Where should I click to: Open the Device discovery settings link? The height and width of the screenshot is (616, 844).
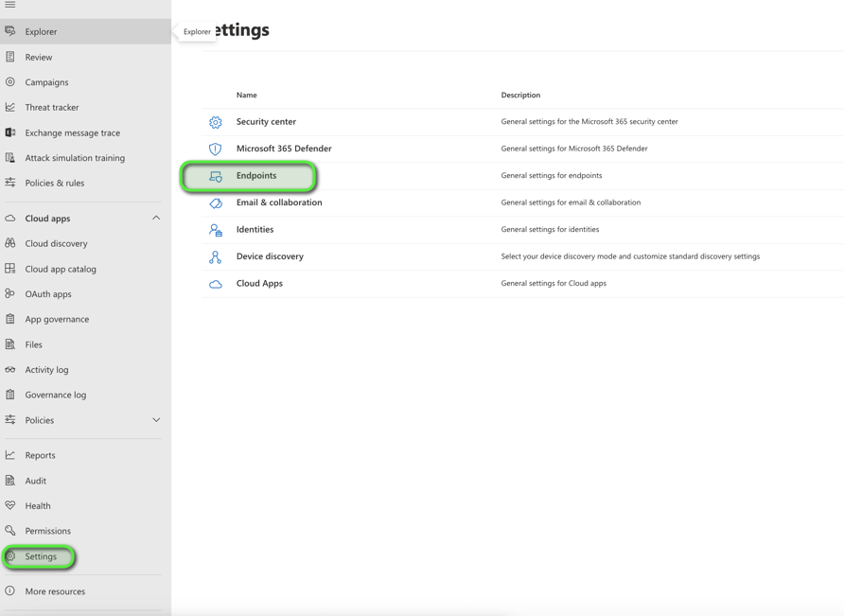coord(270,256)
